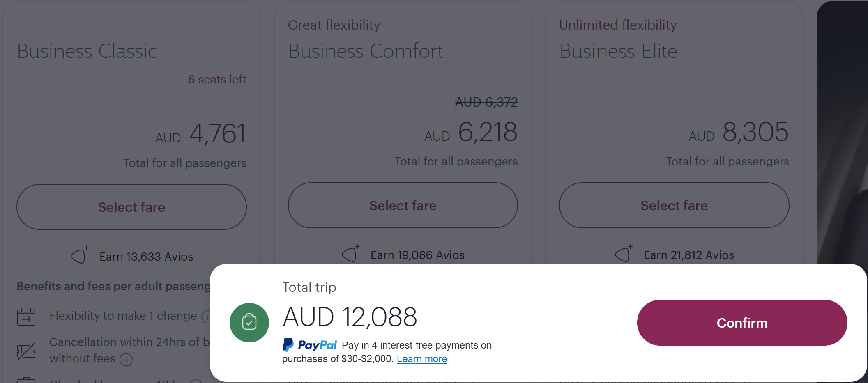Click the Business Elite fare heading

click(618, 51)
